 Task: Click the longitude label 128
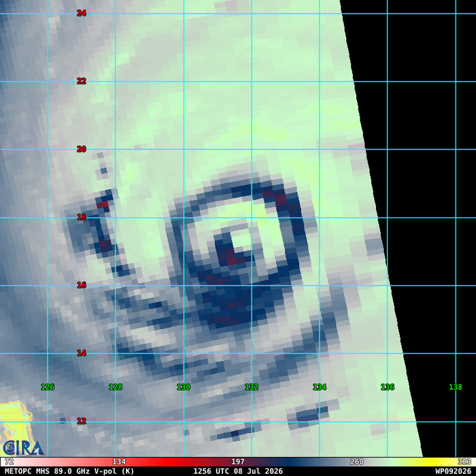(116, 387)
